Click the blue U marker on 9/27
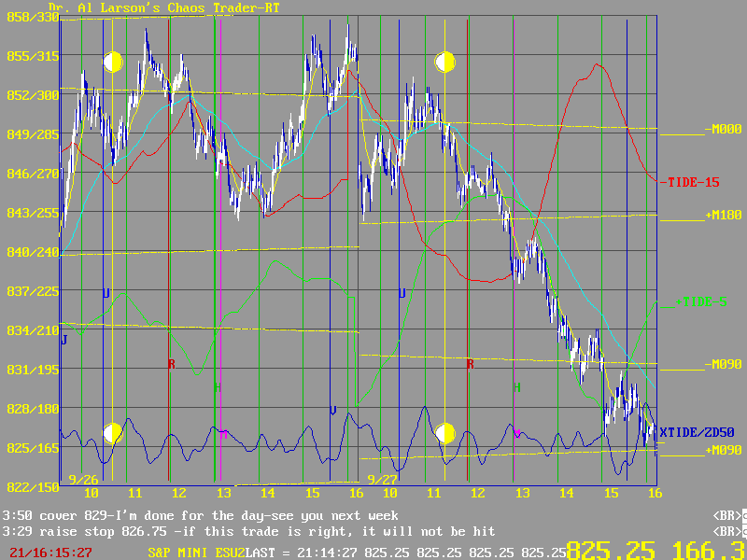 (x=402, y=293)
